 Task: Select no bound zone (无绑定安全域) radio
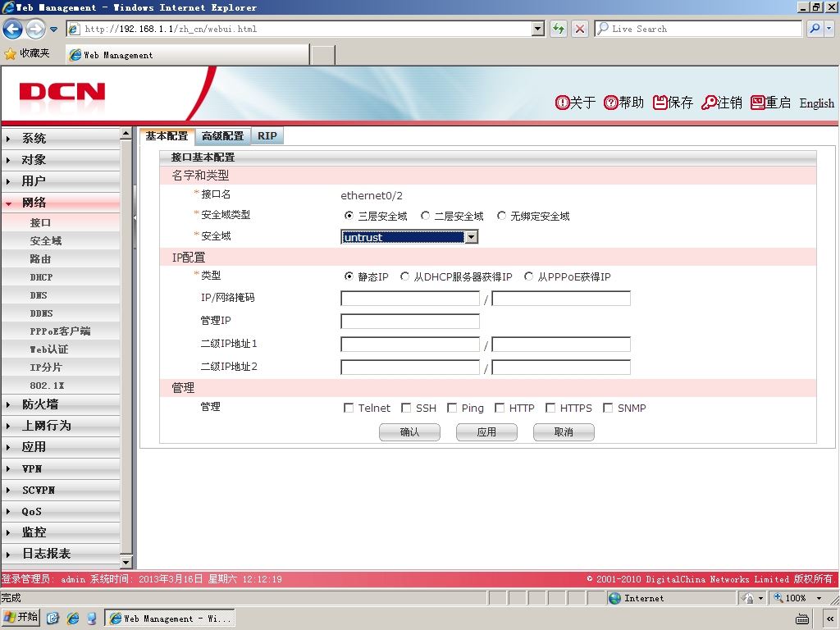[x=501, y=216]
